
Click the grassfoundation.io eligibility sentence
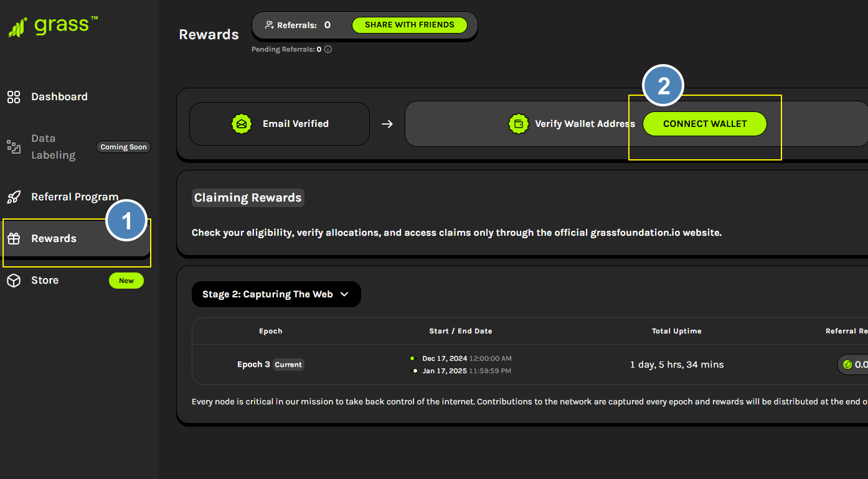(456, 233)
